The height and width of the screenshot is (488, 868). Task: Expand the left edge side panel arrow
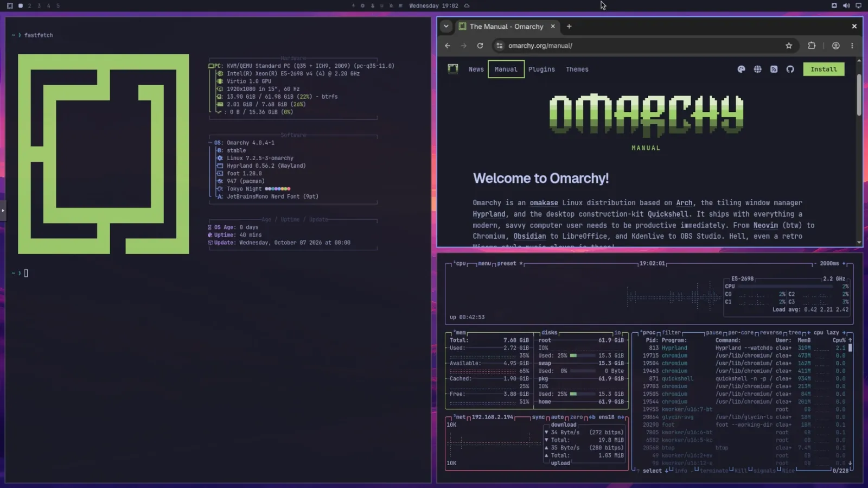click(3, 210)
